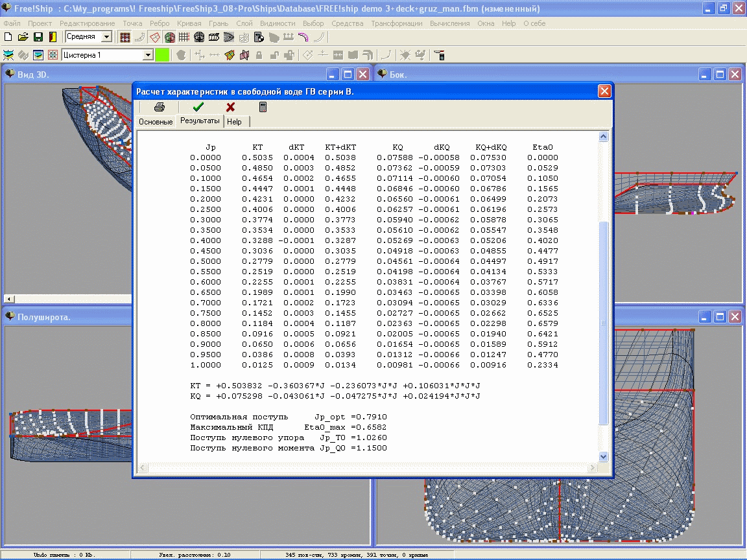This screenshot has width=747, height=560.
Task: Click the green checkmark to accept results
Action: 198,107
